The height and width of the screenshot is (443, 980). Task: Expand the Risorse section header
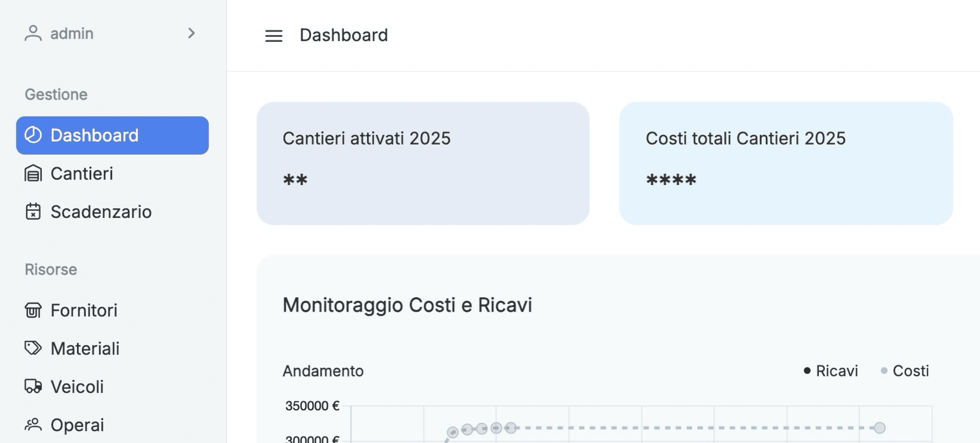coord(50,269)
